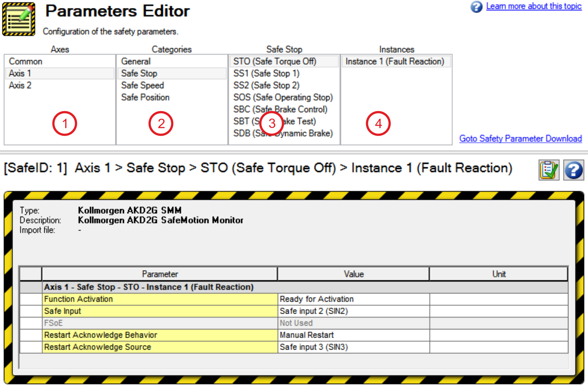
Task: Click the Parameter column header
Action: click(160, 274)
